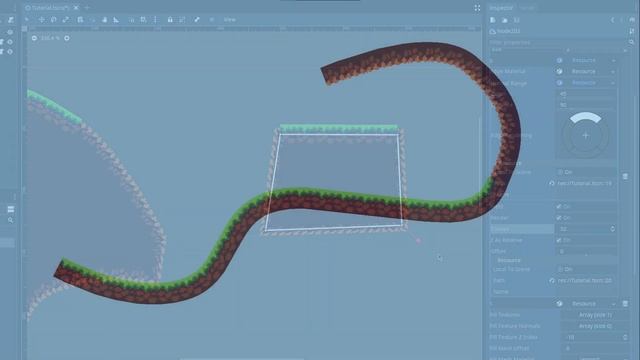Group selected node's children icon
Image resolution: width=640 pixels, height=360 pixels.
pos(182,20)
